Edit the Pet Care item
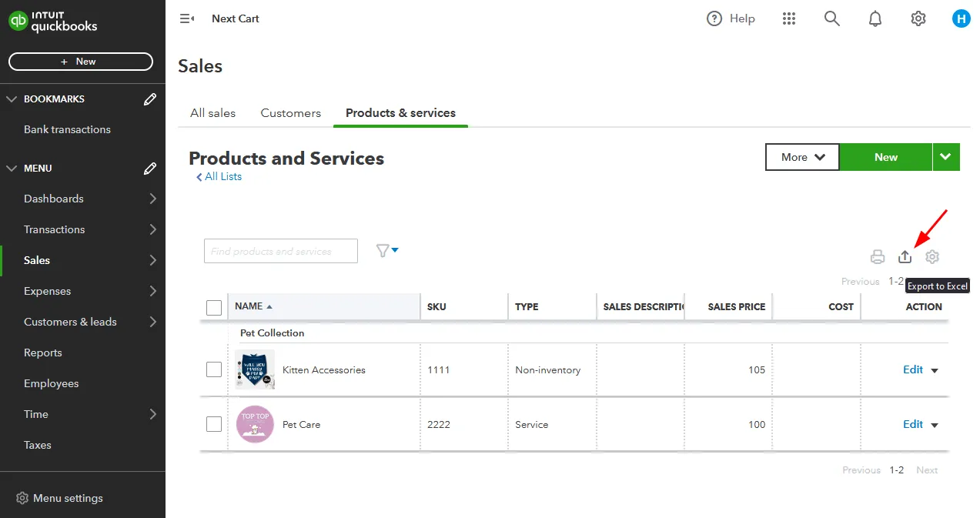This screenshot has width=980, height=518. 913,424
